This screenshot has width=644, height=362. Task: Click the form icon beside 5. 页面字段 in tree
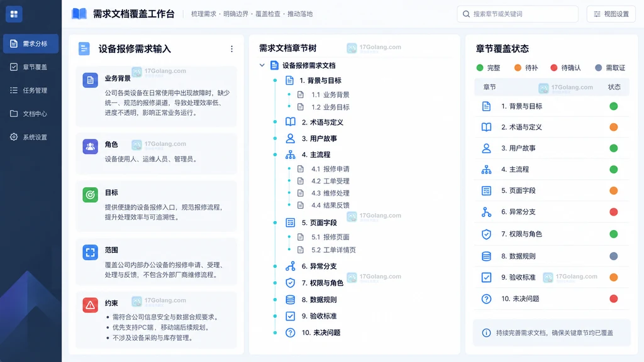(291, 222)
